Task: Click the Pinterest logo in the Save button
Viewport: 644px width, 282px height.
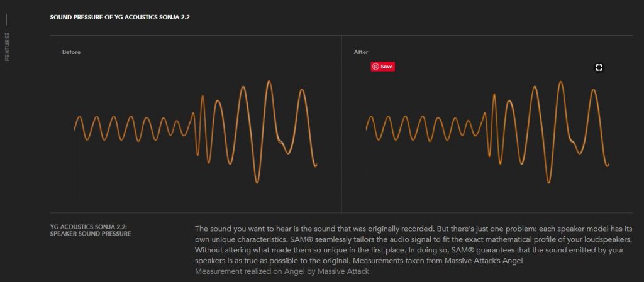Action: [375, 67]
